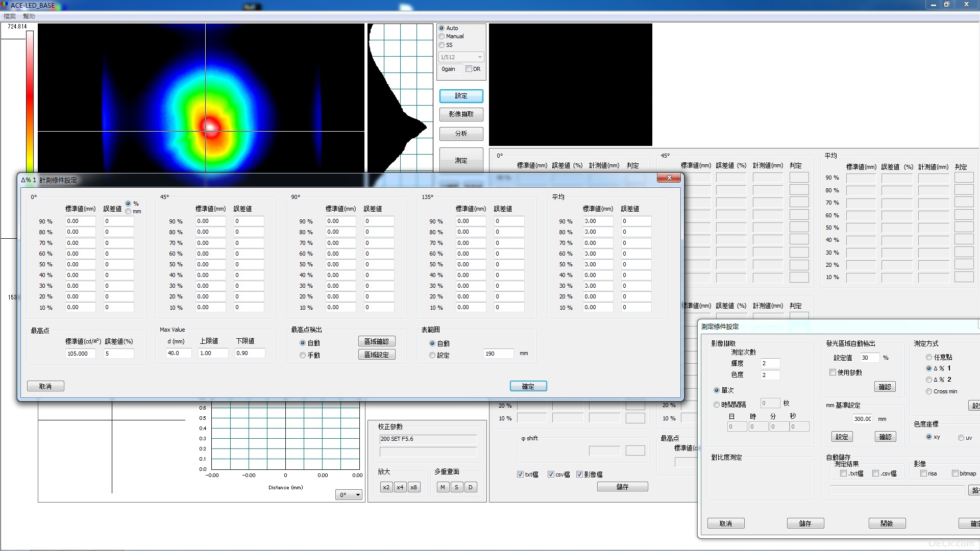Click the 分析 button

coord(461,134)
